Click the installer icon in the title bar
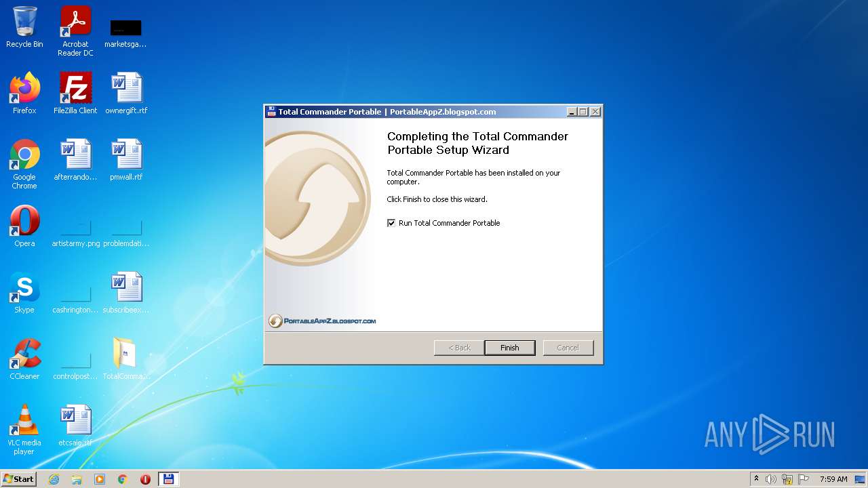868x488 pixels. pyautogui.click(x=271, y=112)
